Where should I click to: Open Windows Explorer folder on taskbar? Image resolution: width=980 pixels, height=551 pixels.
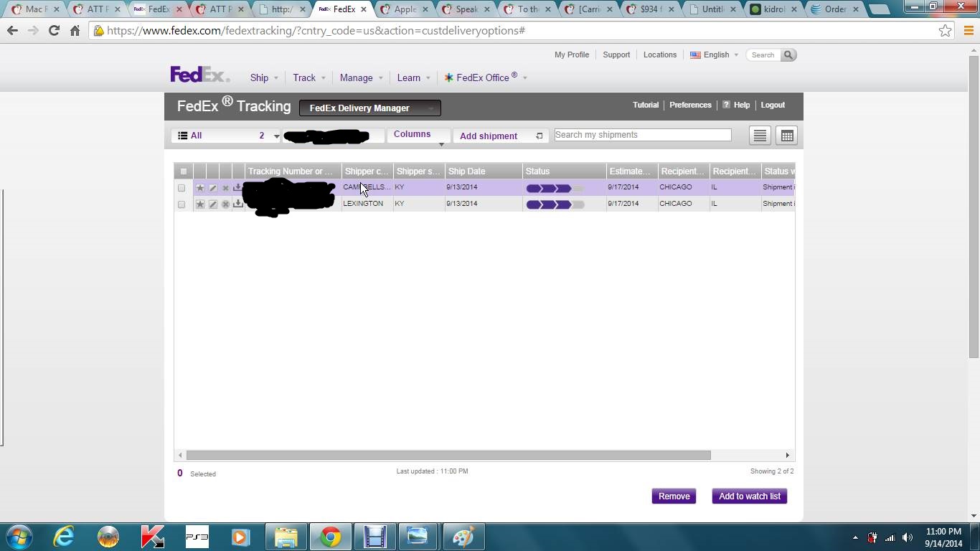tap(285, 537)
